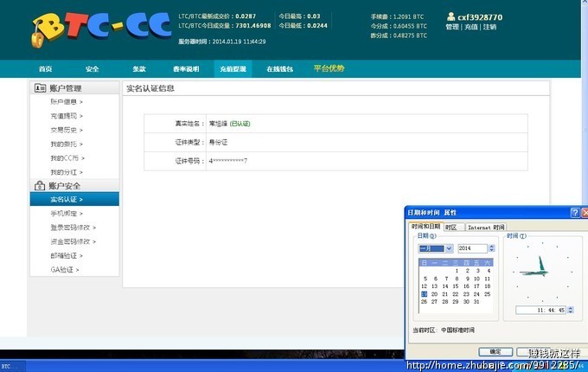Open 账户信息 in the sidebar
This screenshot has width=588, height=372.
tap(67, 101)
